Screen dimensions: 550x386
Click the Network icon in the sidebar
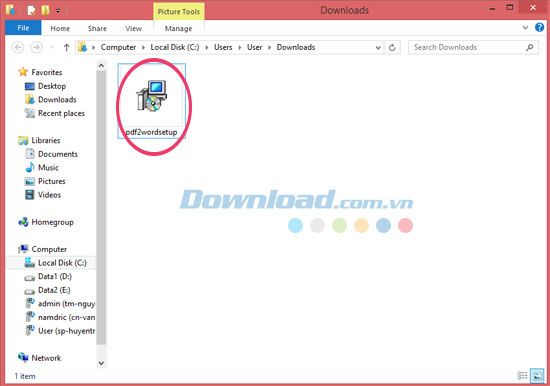point(23,358)
